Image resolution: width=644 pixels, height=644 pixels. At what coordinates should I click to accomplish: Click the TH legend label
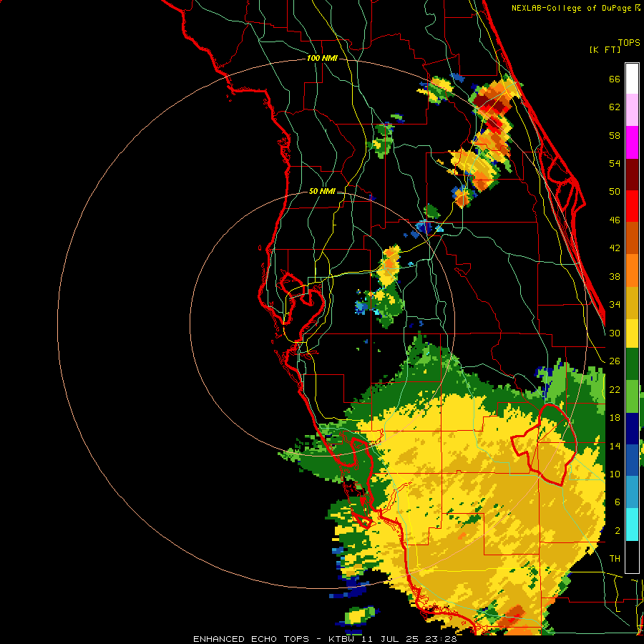tap(615, 559)
